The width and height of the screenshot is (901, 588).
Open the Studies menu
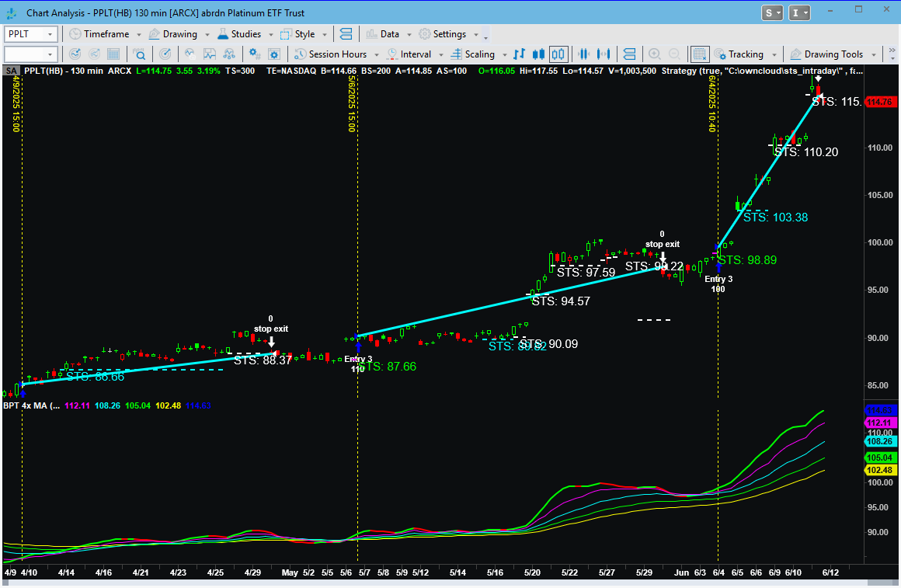click(239, 34)
